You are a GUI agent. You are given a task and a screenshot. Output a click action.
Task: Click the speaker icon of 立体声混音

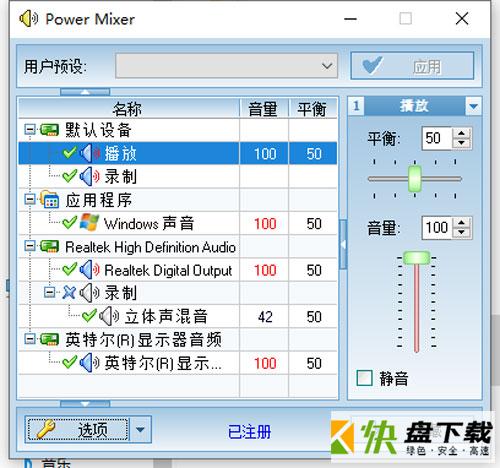click(x=109, y=316)
